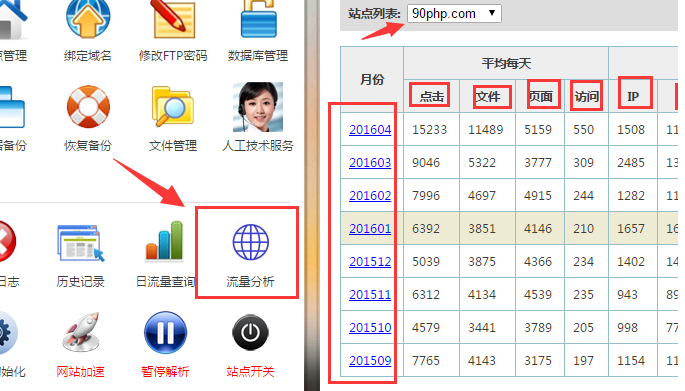Toggle the 站点开关 power button
This screenshot has width=685, height=391.
point(250,333)
